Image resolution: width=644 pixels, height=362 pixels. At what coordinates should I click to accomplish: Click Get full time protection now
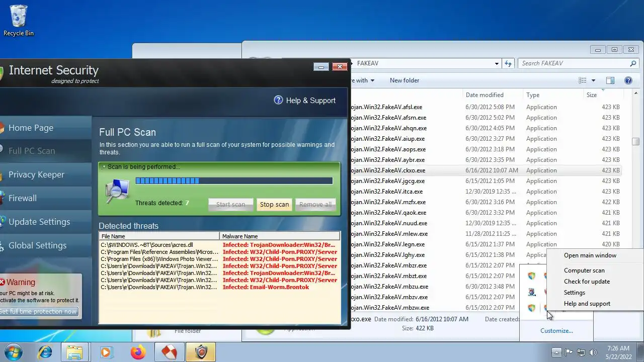pyautogui.click(x=38, y=311)
